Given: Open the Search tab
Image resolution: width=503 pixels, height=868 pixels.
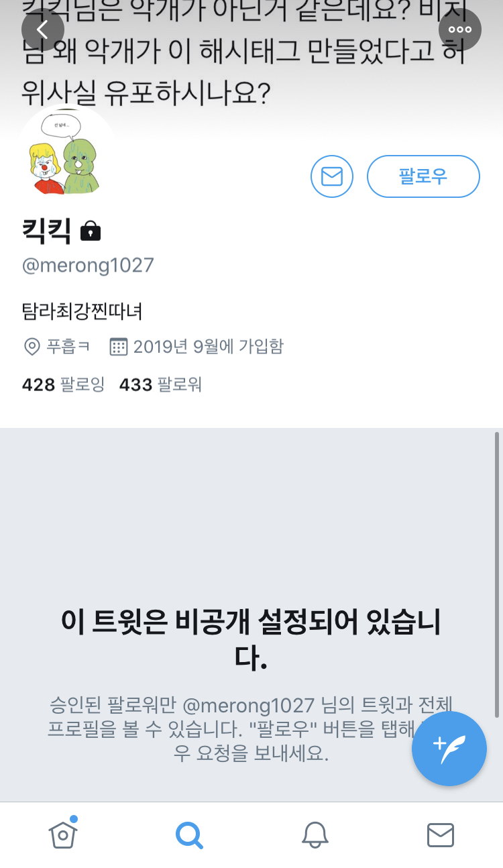Looking at the screenshot, I should (188, 835).
